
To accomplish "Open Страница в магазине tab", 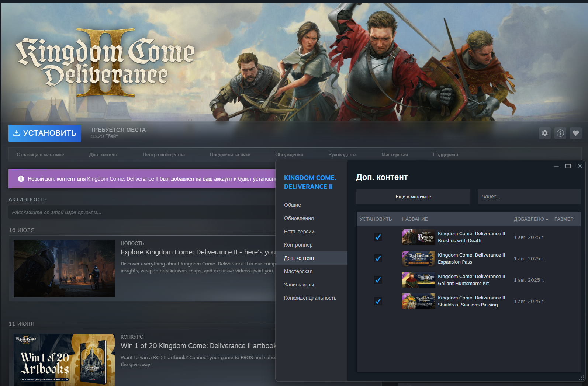I will 40,154.
